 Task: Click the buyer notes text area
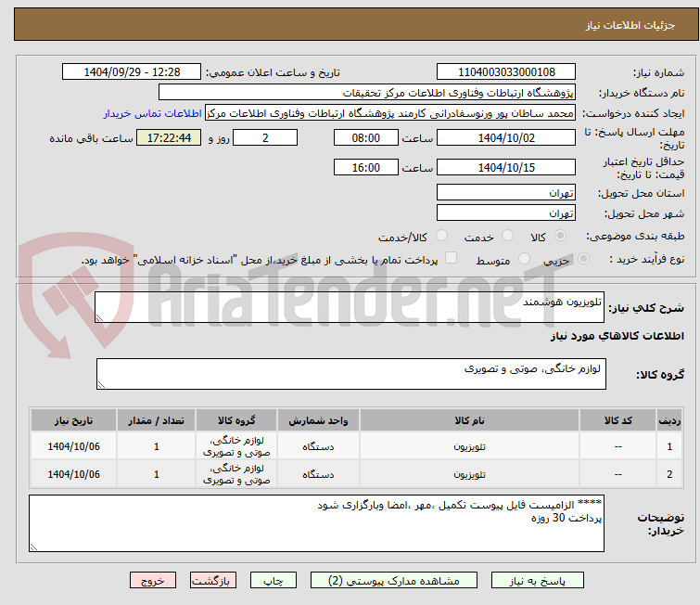[316, 523]
